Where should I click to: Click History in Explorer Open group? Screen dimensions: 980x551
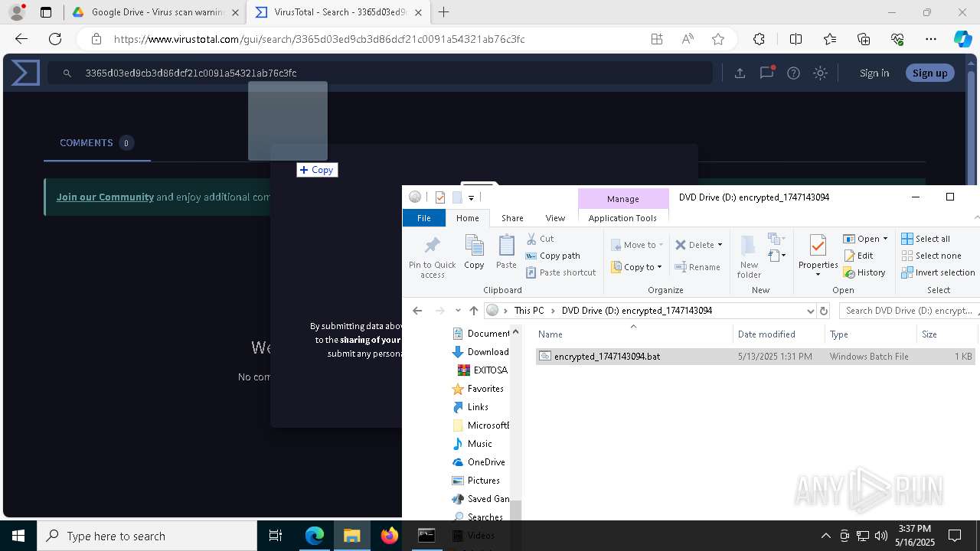[864, 272]
